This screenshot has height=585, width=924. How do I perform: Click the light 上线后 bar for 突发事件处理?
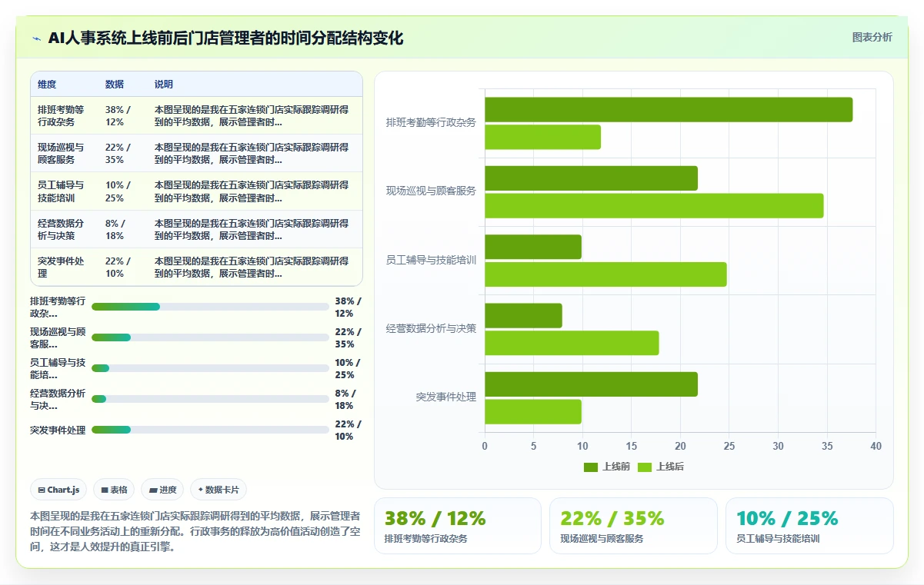(x=533, y=412)
